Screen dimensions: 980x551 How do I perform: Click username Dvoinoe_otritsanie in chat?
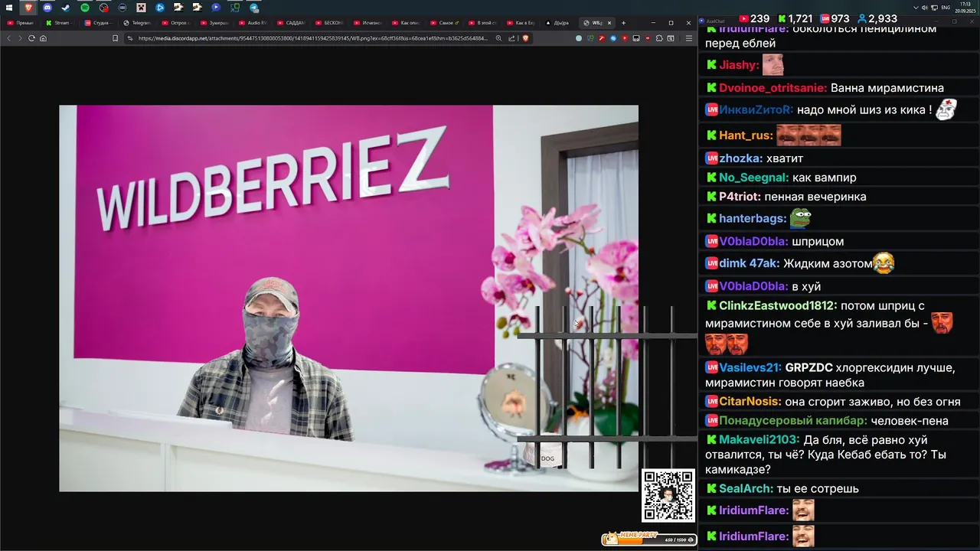[x=773, y=88]
